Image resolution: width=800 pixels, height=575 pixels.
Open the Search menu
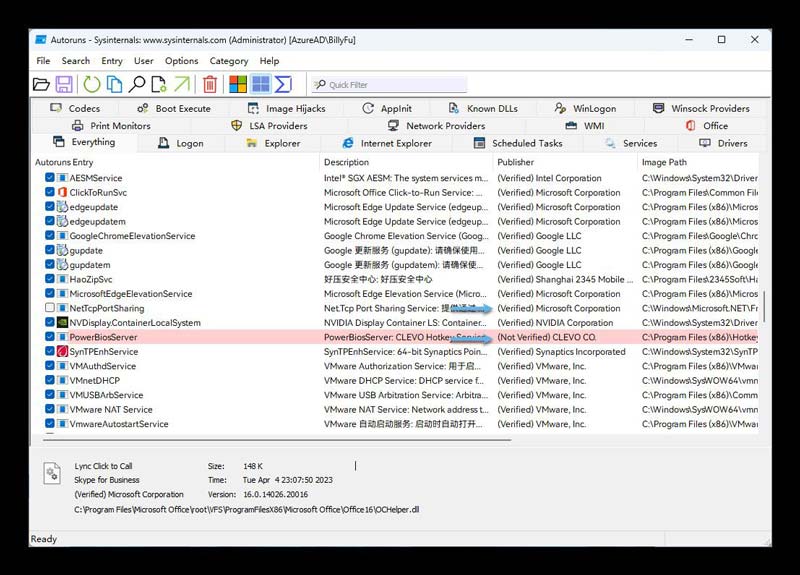pyautogui.click(x=76, y=61)
